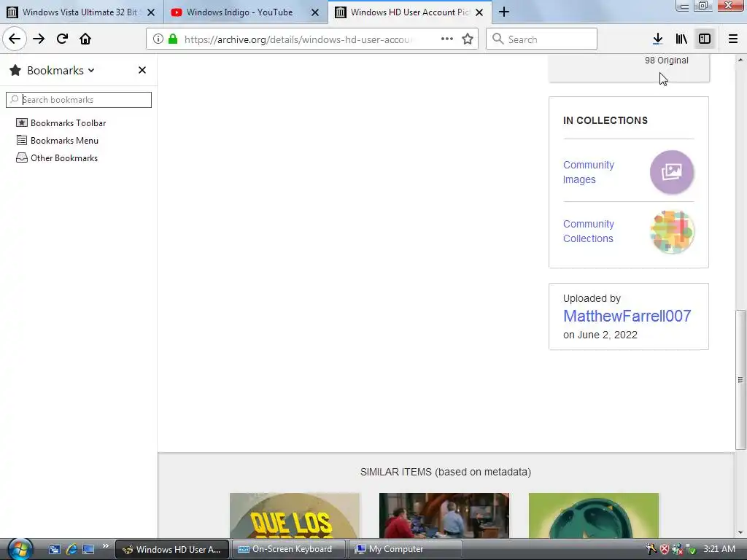Focus the Search bookmarks field
Image resolution: width=747 pixels, height=560 pixels.
point(79,99)
